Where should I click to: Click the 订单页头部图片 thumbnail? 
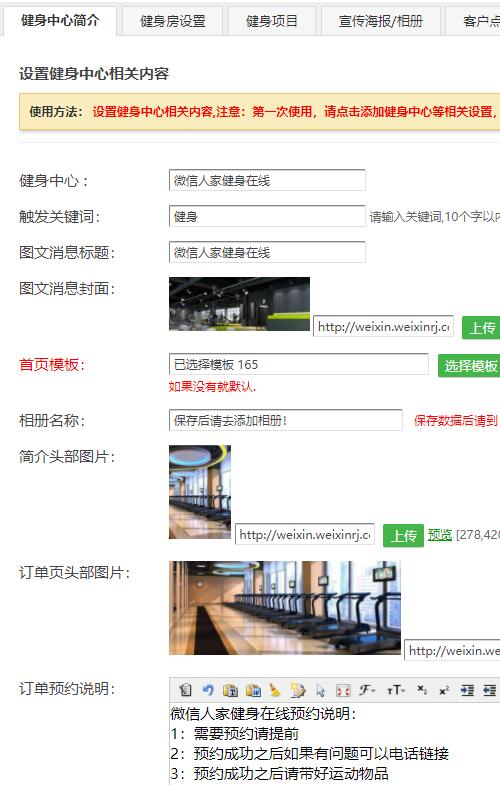point(285,608)
